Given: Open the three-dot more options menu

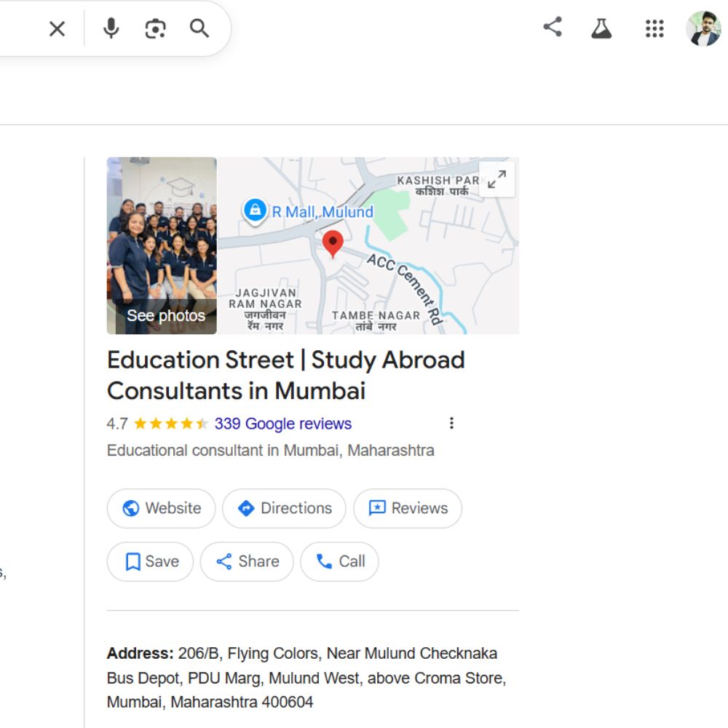Looking at the screenshot, I should coord(451,423).
